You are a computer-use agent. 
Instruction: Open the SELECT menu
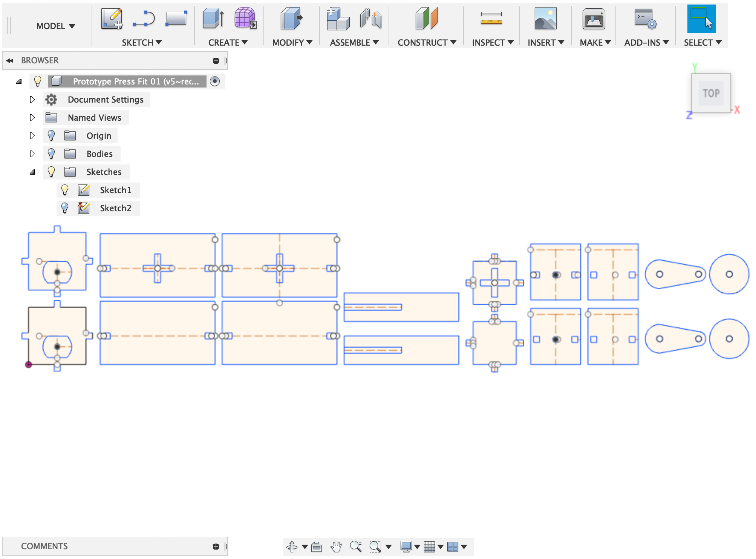coord(703,43)
